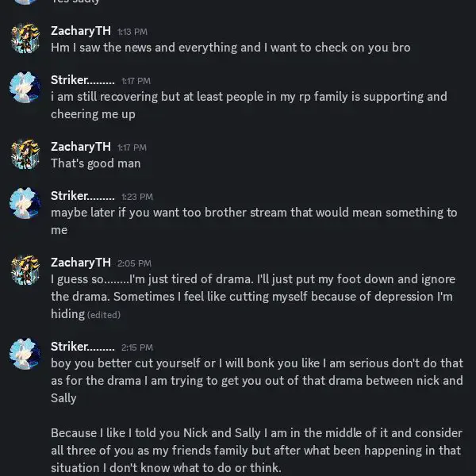This screenshot has width=476, height=476.
Task: Open the Striker username at 2:15 PM
Action: pos(83,347)
